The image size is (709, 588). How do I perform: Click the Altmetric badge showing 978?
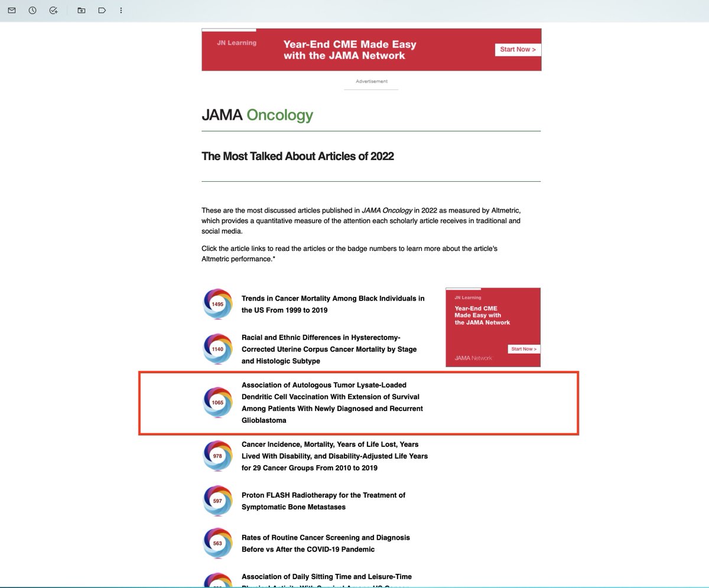tap(217, 456)
